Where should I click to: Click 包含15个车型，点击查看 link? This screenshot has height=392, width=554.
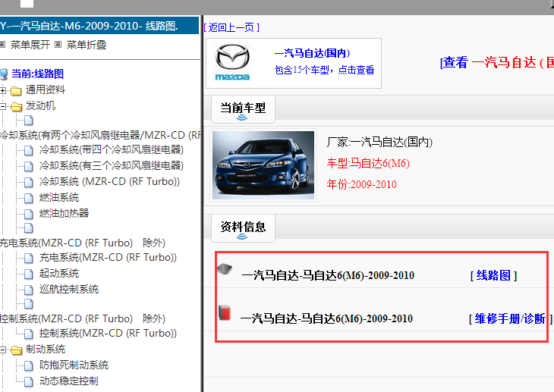point(324,70)
